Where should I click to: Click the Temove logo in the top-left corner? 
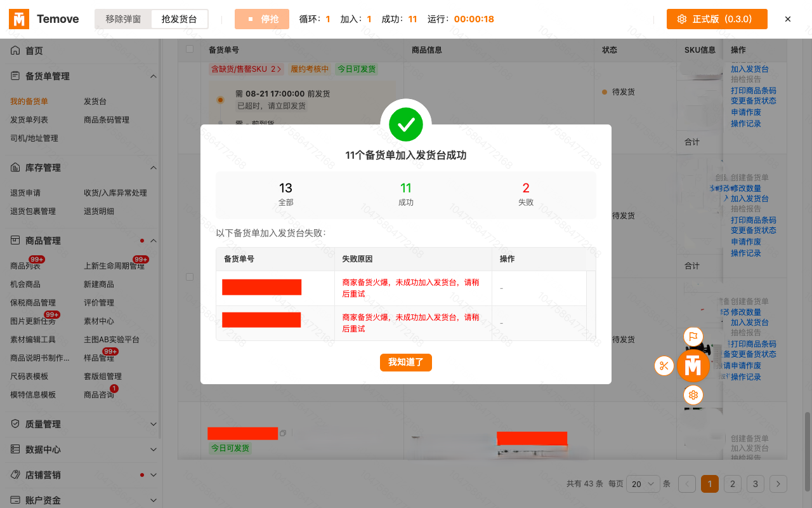click(x=19, y=19)
